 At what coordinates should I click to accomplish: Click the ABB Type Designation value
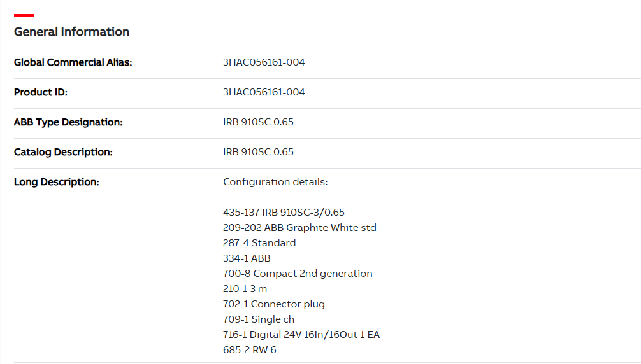point(258,122)
